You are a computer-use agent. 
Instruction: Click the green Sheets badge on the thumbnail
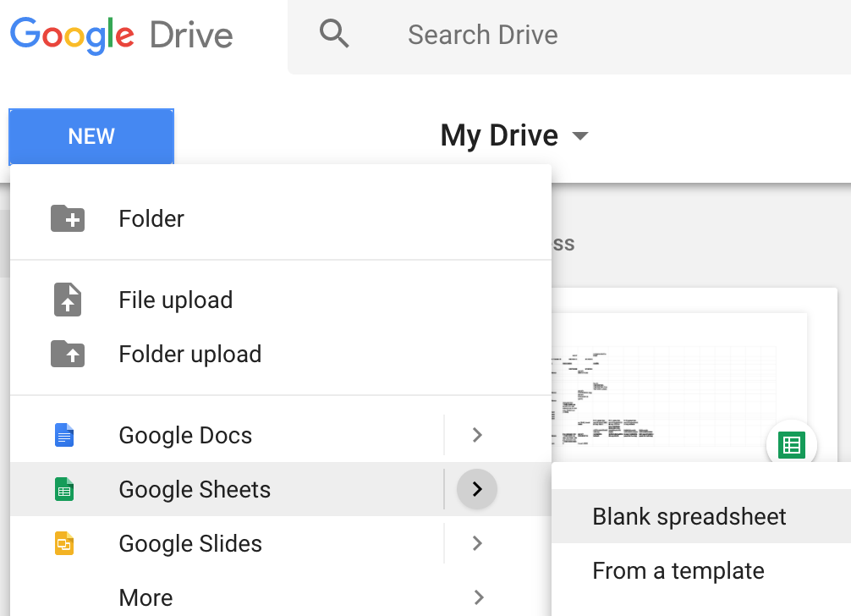click(x=790, y=443)
